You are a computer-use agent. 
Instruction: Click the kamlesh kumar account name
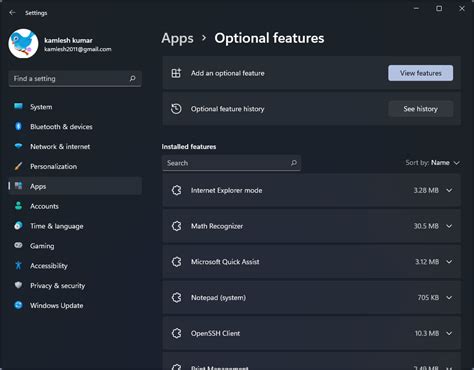coord(68,40)
